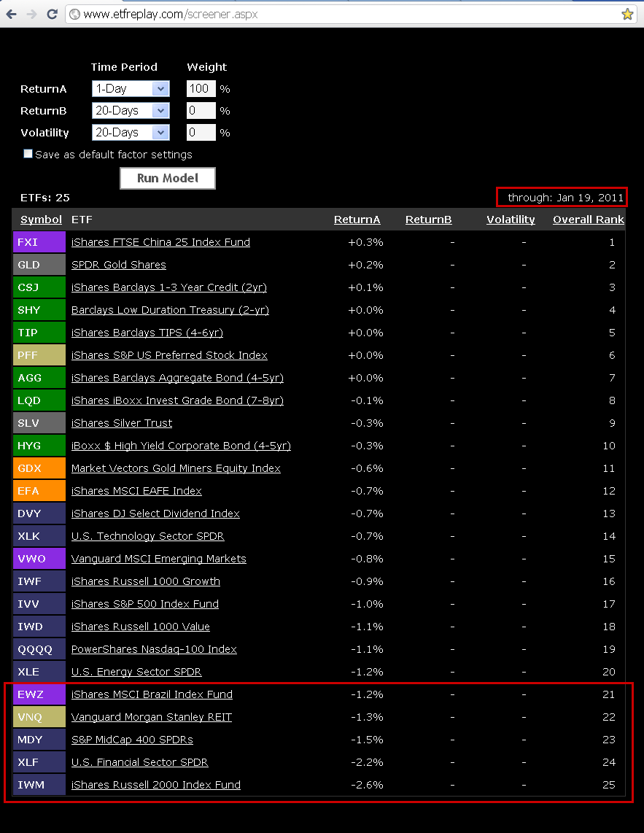Open SPDR Gold Shares link

click(118, 265)
